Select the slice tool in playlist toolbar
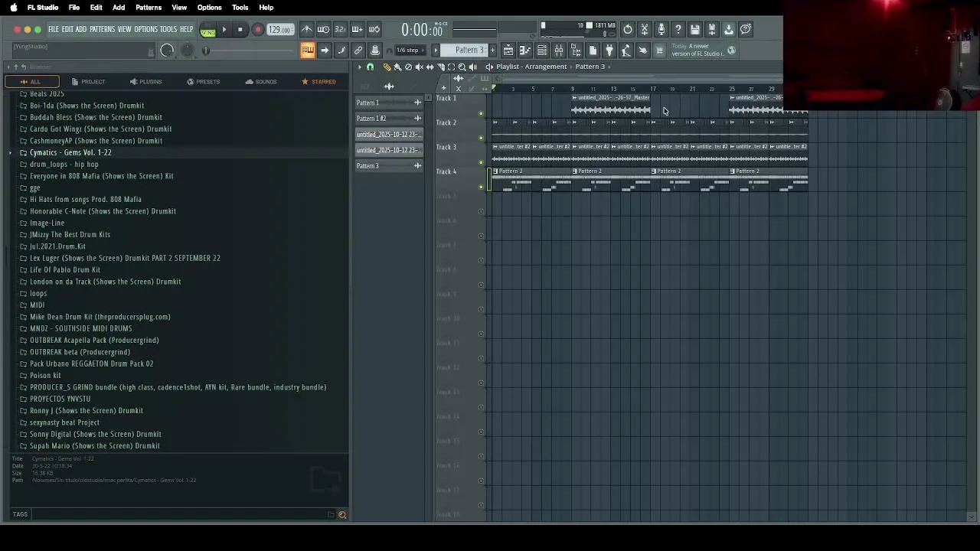This screenshot has width=980, height=551. (x=440, y=67)
